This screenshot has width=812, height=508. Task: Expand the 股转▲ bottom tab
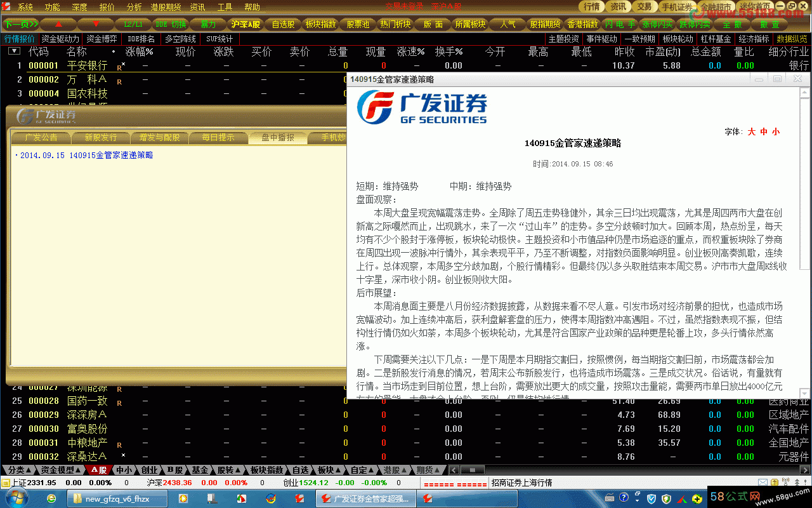point(229,470)
